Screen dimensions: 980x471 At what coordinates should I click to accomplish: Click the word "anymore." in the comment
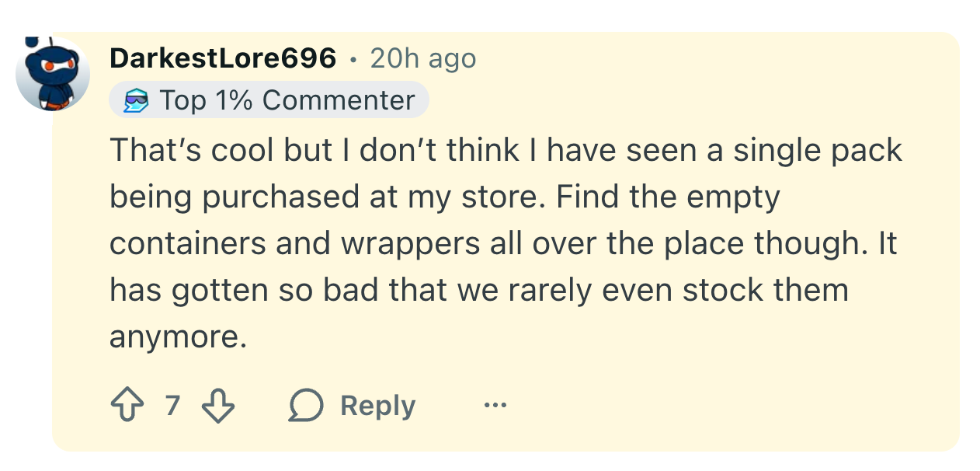pyautogui.click(x=178, y=337)
